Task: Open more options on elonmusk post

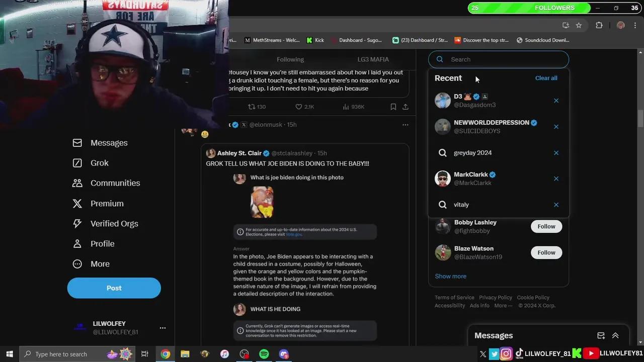Action: [x=406, y=125]
